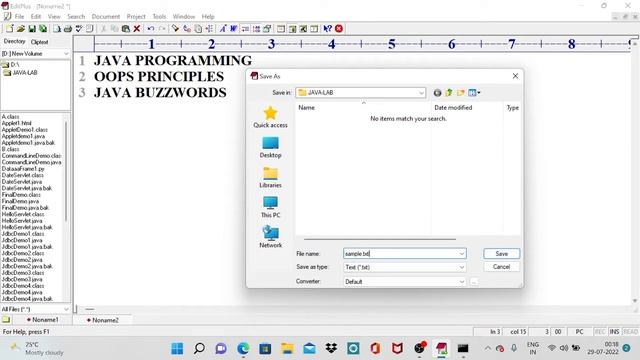Click the Print preview toolbar icon
This screenshot has width=640, height=360.
click(x=57, y=29)
